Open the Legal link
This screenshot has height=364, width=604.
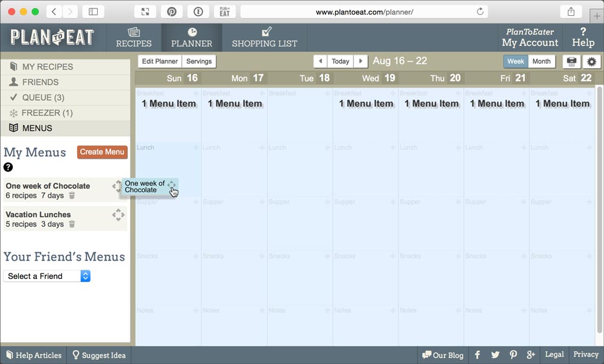pos(554,354)
